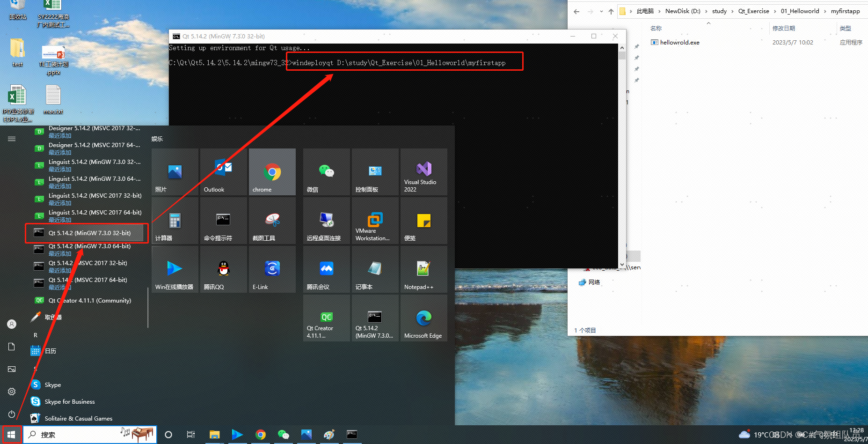Open the 控制面板 tile
868x444 pixels.
tap(375, 172)
